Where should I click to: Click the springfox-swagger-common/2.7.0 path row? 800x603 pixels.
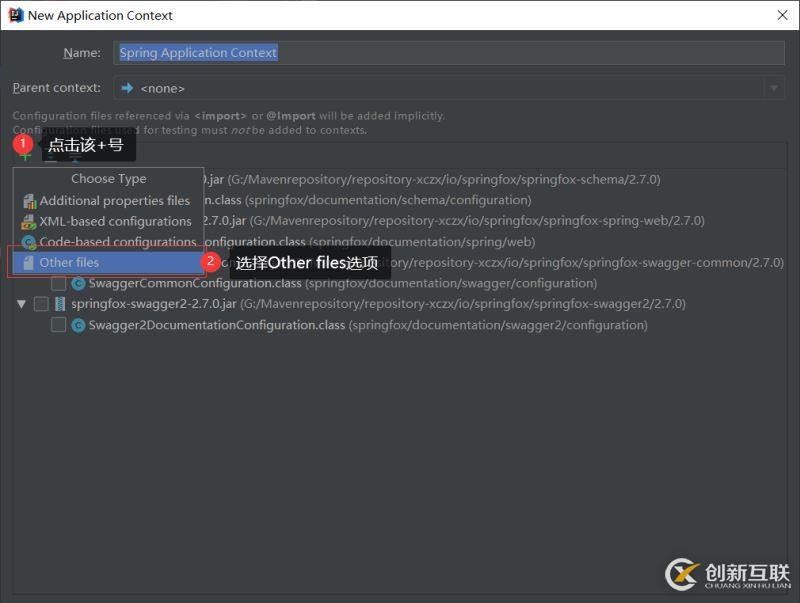(588, 263)
